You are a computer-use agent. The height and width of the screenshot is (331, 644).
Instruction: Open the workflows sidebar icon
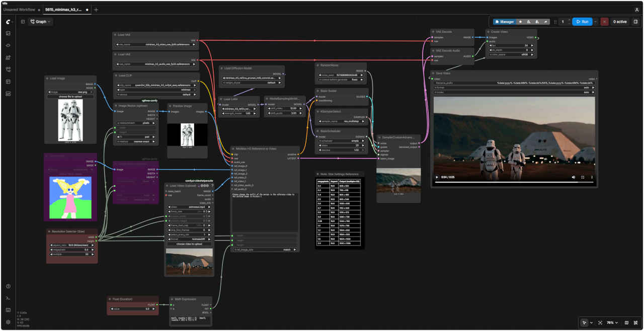coord(8,69)
